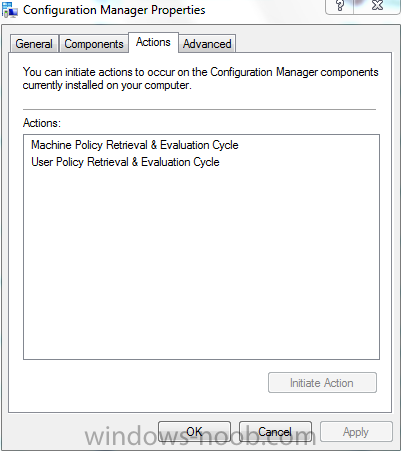Viewport: 401px width, 451px height.
Task: Select the Actions tab
Action: 153,42
